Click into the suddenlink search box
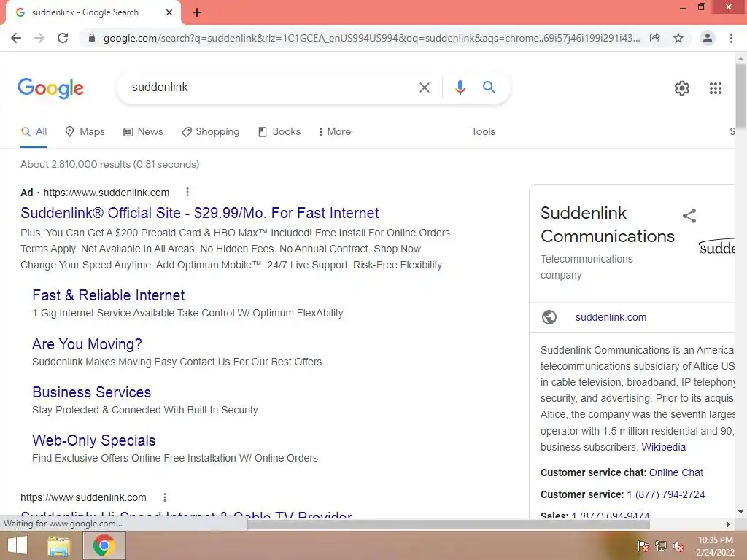 tap(267, 87)
